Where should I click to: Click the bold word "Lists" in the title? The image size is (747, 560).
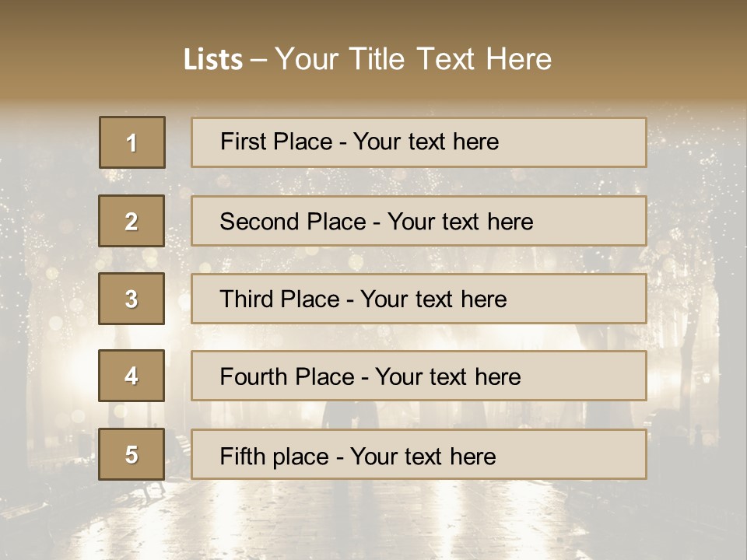[x=213, y=60]
